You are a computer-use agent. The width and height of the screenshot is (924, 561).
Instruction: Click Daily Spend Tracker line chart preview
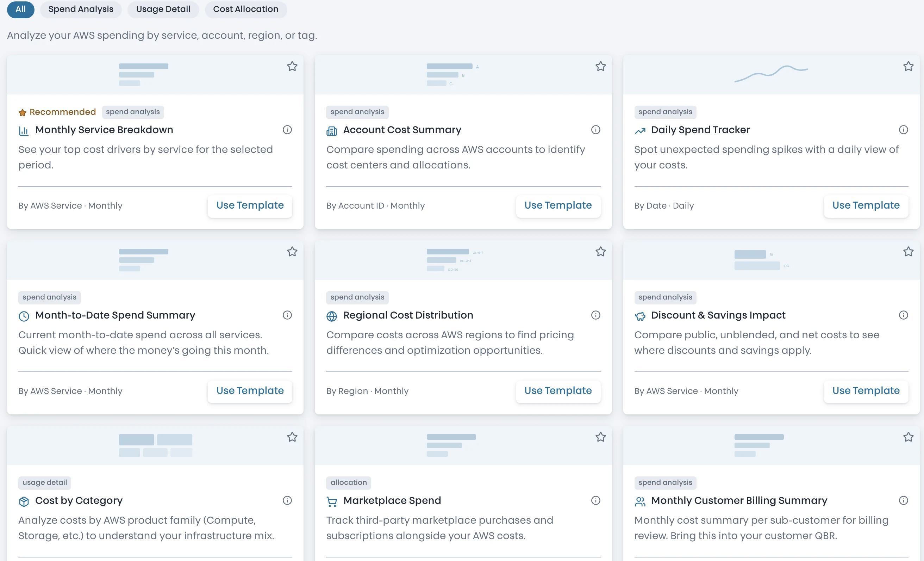tap(771, 74)
